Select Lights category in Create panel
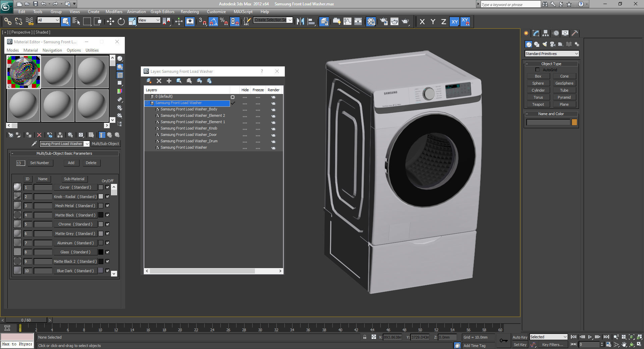 545,44
